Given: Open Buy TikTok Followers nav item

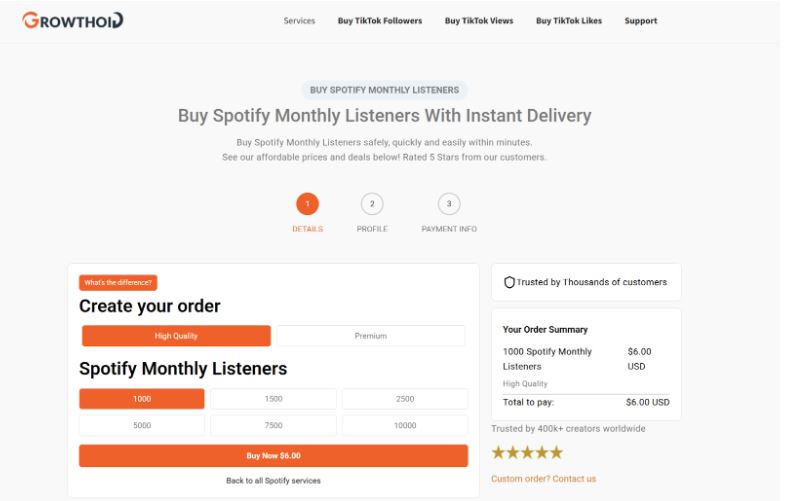Looking at the screenshot, I should point(380,21).
